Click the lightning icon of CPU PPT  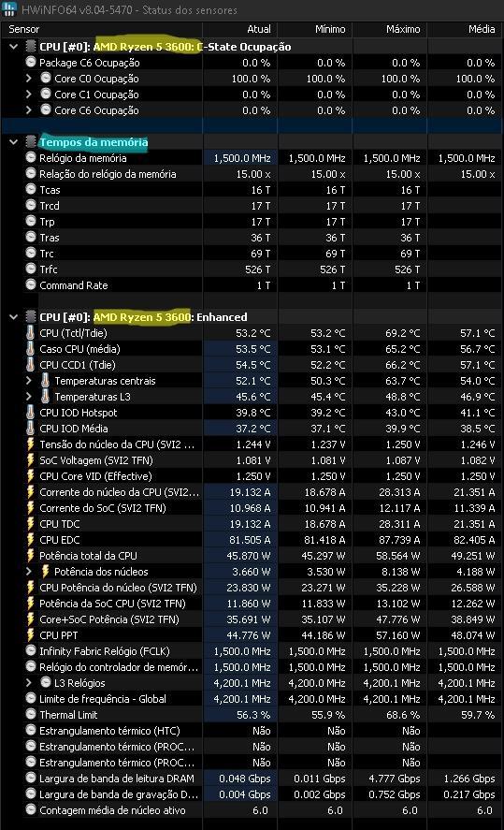31,634
